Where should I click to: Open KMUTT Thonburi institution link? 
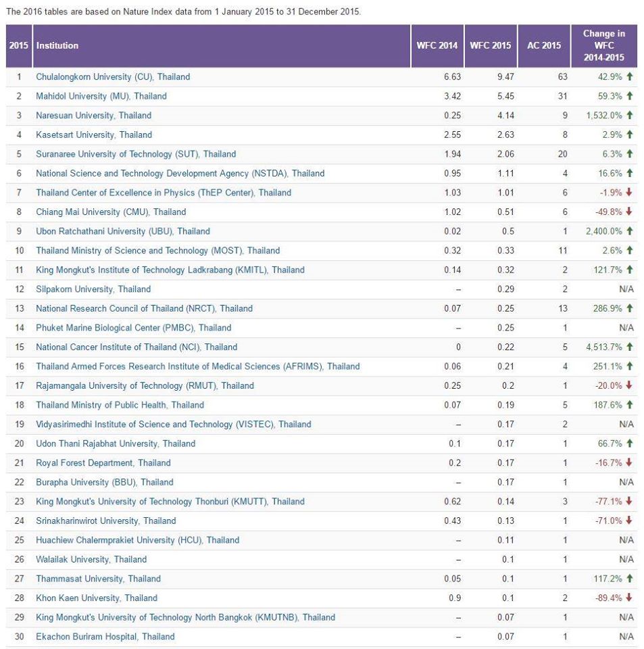[x=170, y=502]
